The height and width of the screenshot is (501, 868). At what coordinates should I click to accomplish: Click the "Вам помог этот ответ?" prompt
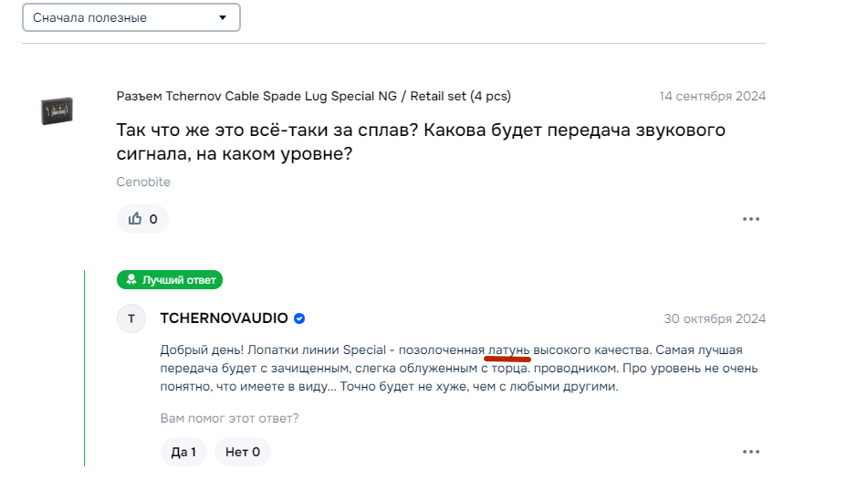click(229, 419)
